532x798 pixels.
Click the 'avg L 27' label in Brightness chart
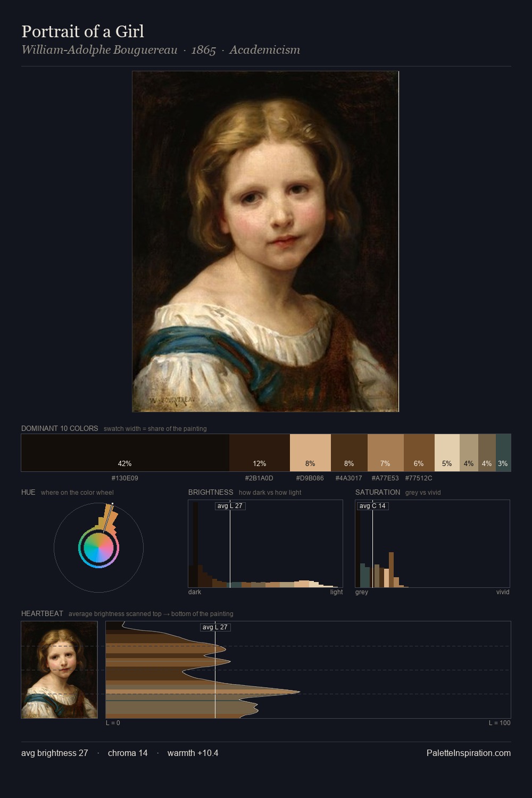pos(230,506)
